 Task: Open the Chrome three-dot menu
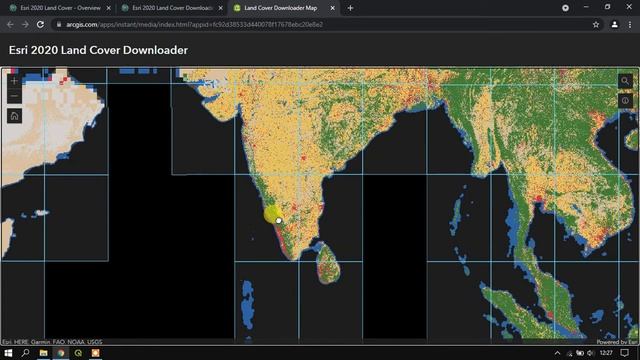click(630, 24)
